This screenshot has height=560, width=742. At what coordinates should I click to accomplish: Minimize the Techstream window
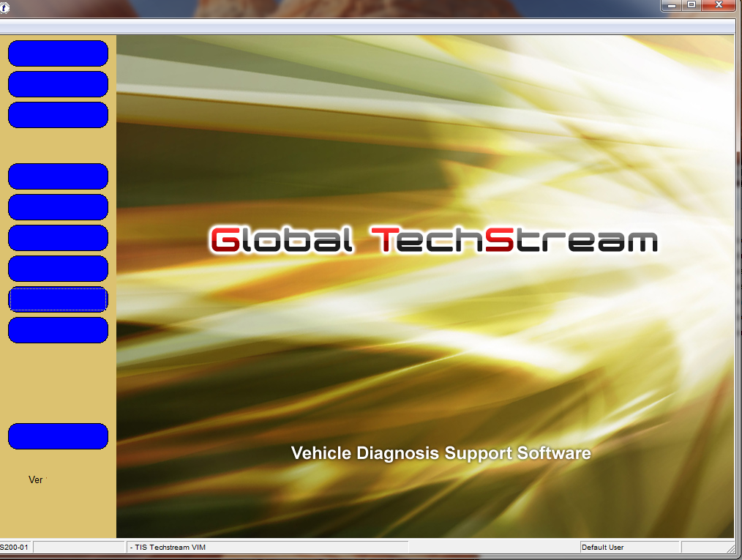coord(671,5)
